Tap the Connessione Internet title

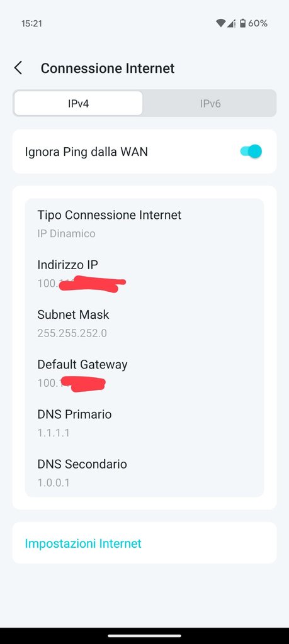point(108,68)
